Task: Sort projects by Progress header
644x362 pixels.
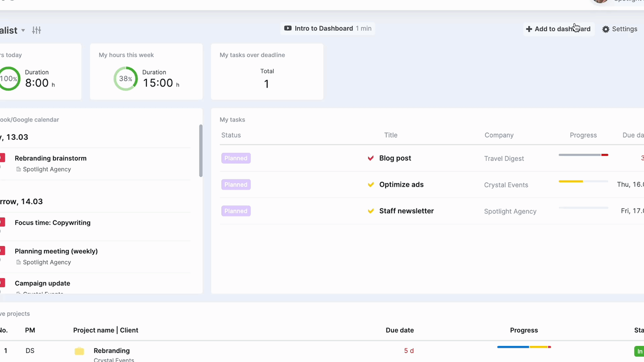Action: (524, 330)
